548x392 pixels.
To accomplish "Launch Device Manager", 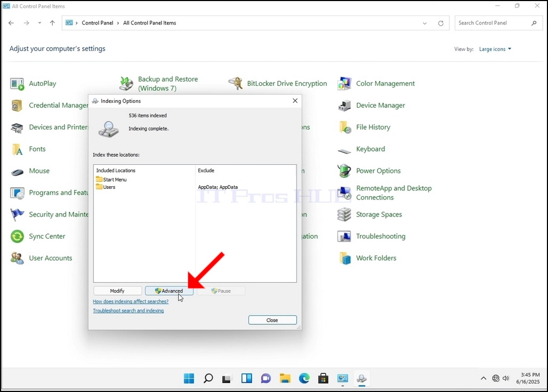I will (x=371, y=105).
